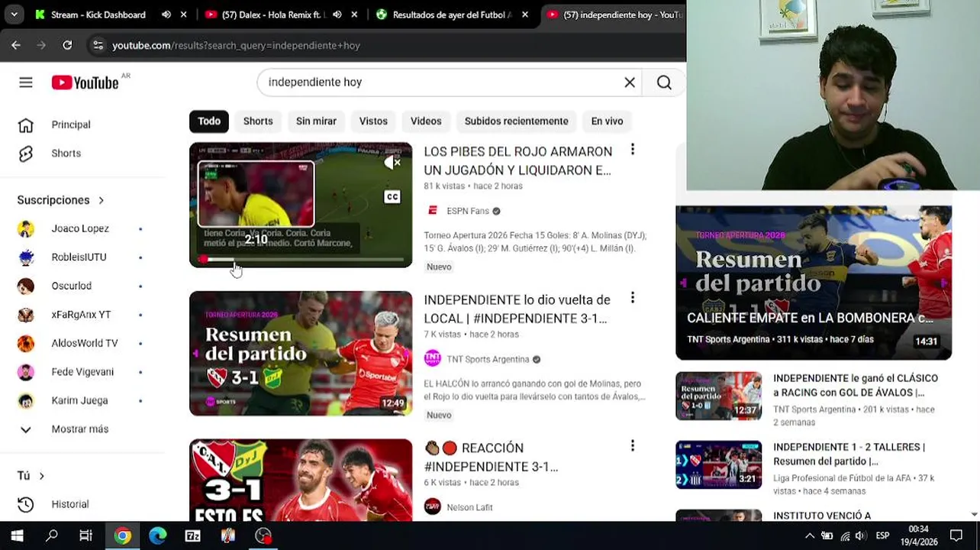
Task: Open volume control in system tray
Action: tap(862, 536)
